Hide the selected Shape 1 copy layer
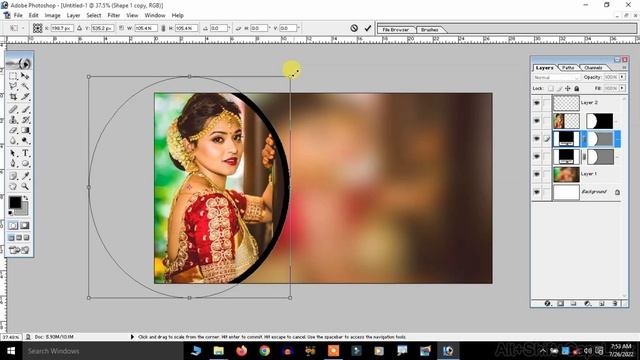Screen dimensions: 640x360 [537, 139]
